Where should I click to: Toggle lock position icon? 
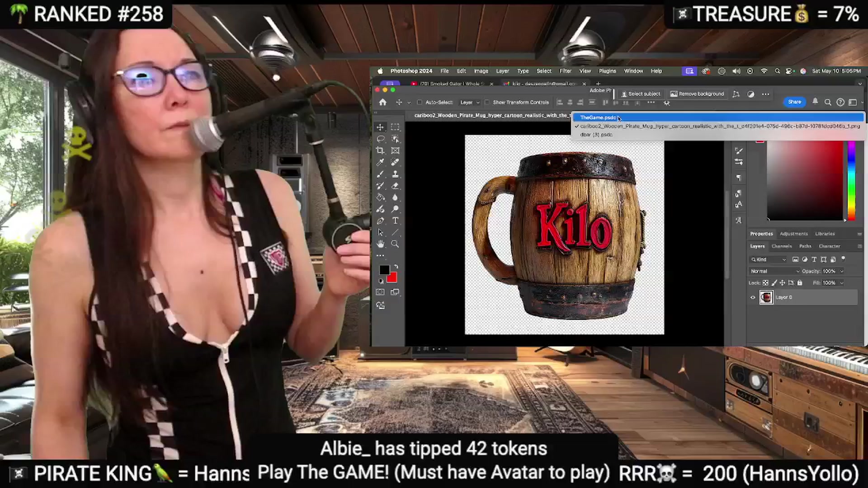[x=783, y=283]
